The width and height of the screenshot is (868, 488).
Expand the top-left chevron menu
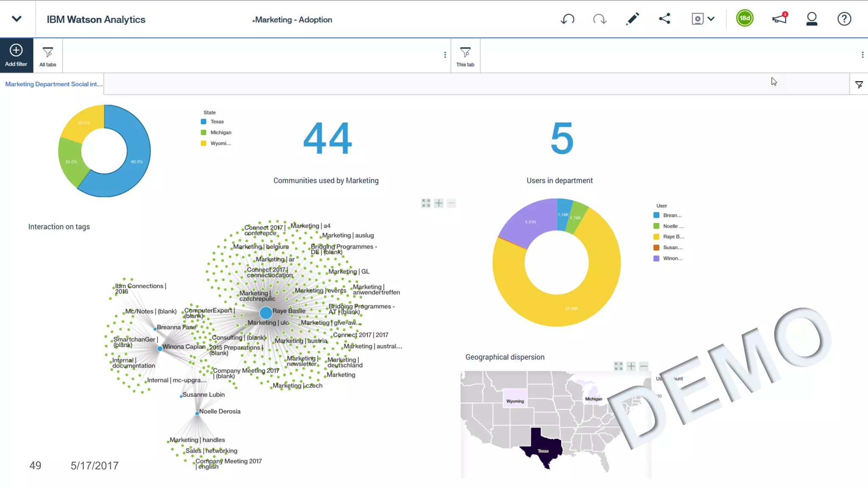pos(17,19)
